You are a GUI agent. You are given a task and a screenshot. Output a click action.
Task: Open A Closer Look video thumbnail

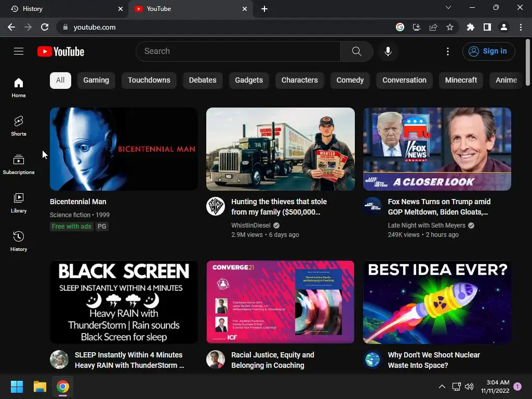click(437, 149)
